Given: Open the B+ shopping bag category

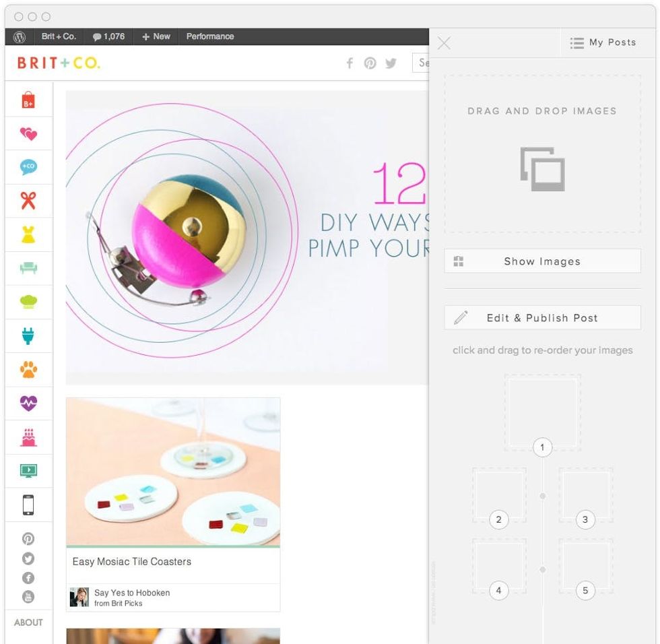Looking at the screenshot, I should (28, 100).
